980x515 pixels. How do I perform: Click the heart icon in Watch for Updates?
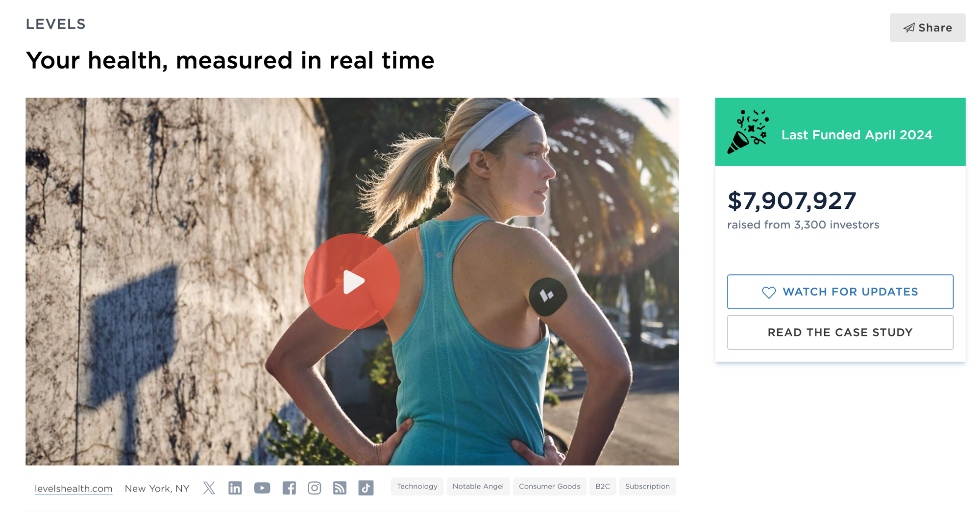pyautogui.click(x=769, y=293)
